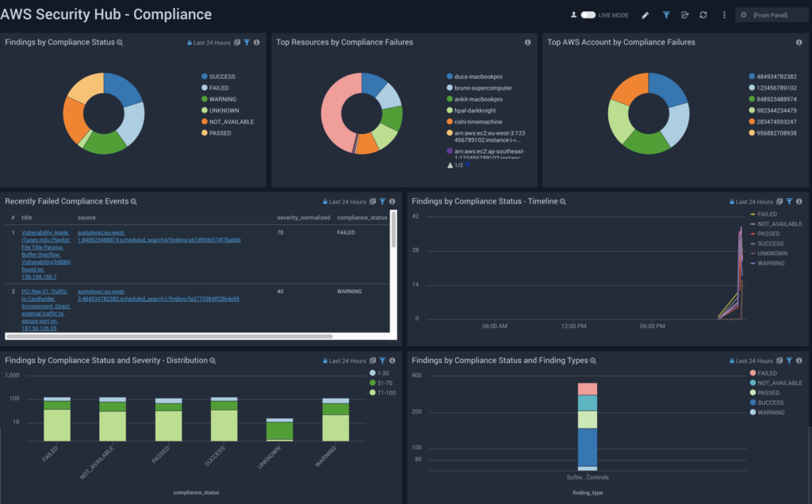
Task: Click info icon in Severity Distribution panel
Action: click(392, 361)
